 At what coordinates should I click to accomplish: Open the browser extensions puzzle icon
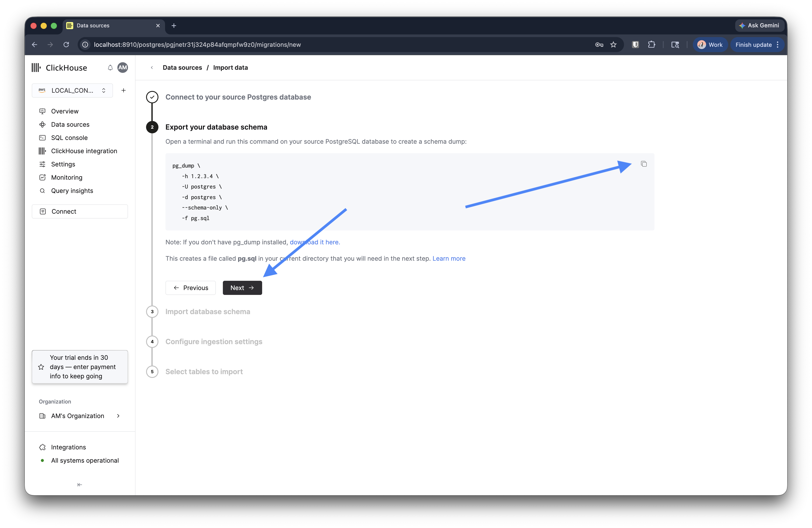point(652,45)
